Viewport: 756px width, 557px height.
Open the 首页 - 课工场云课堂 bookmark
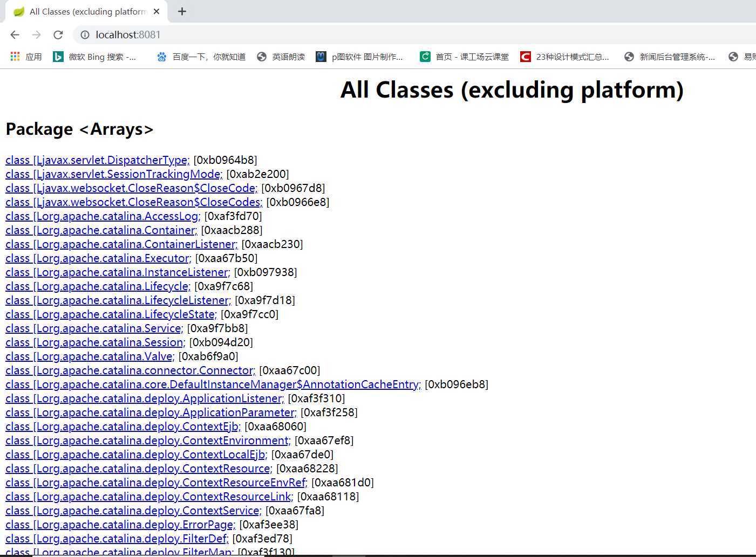(464, 57)
